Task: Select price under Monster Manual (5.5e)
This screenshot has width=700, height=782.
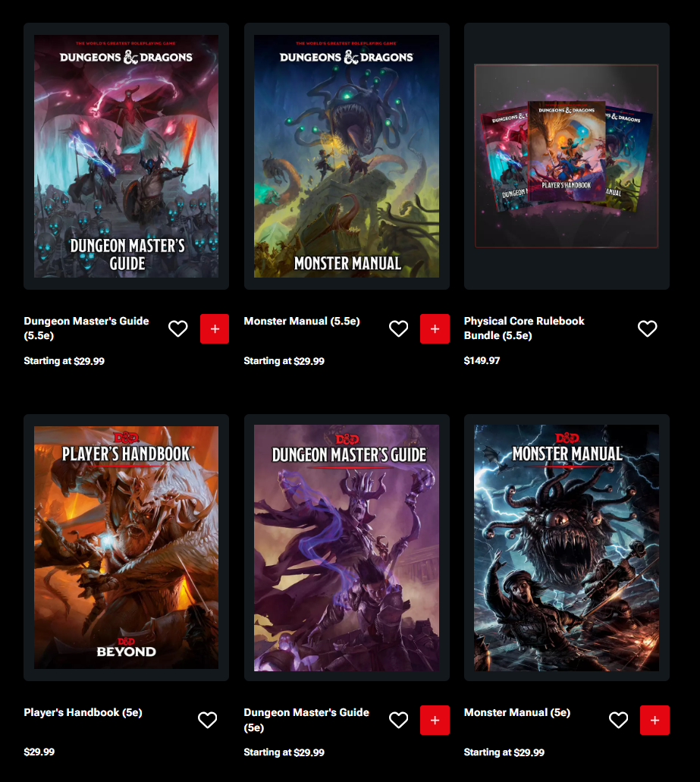Action: (284, 361)
